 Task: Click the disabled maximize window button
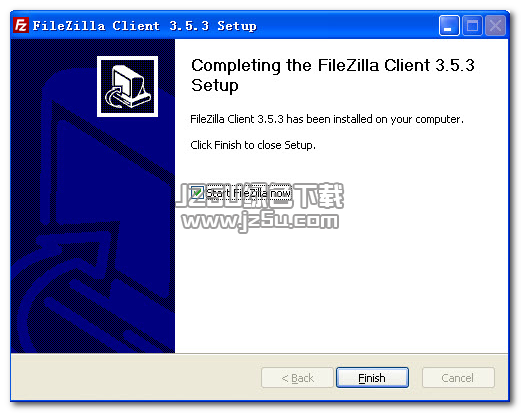coord(472,25)
